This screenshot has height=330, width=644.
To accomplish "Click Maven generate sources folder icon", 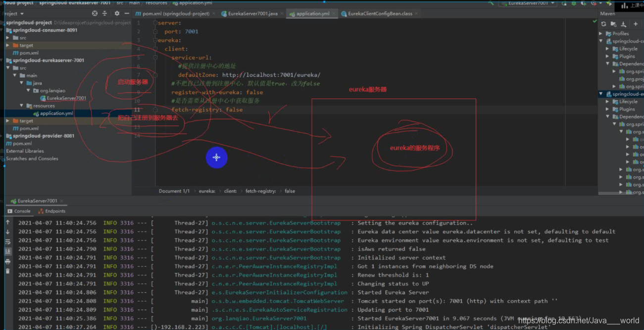I will pos(614,24).
